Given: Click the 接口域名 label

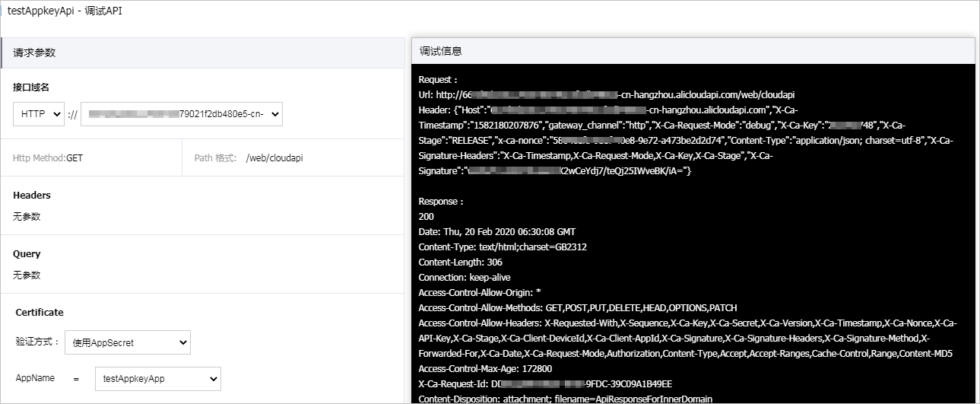Looking at the screenshot, I should coord(31,87).
